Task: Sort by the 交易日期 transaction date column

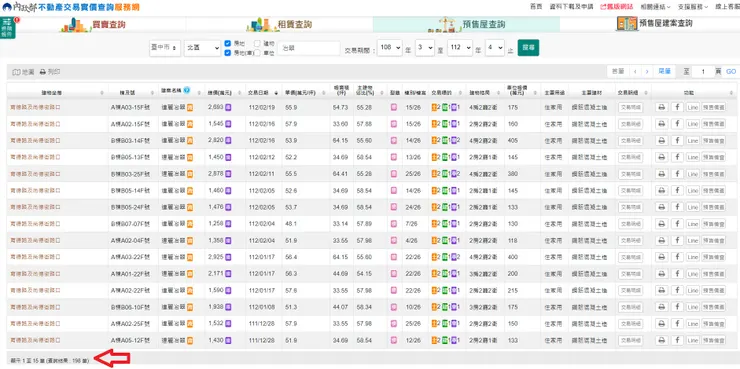Action: coord(262,93)
